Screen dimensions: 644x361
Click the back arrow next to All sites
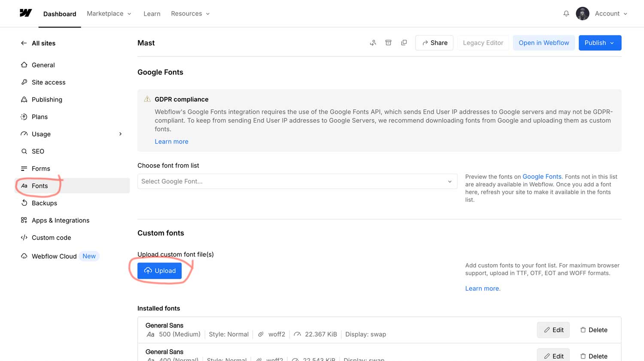click(24, 43)
